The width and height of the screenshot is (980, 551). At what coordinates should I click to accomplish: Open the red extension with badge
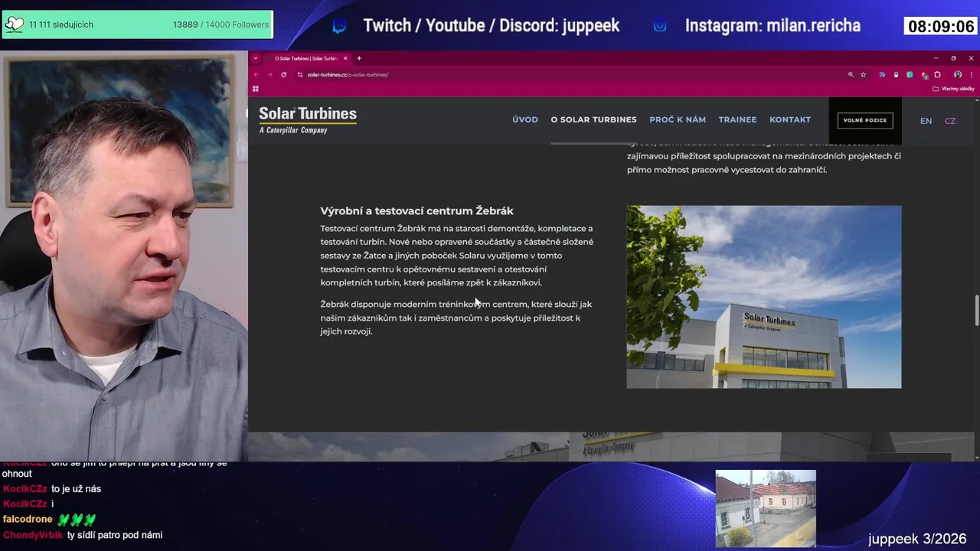(924, 75)
